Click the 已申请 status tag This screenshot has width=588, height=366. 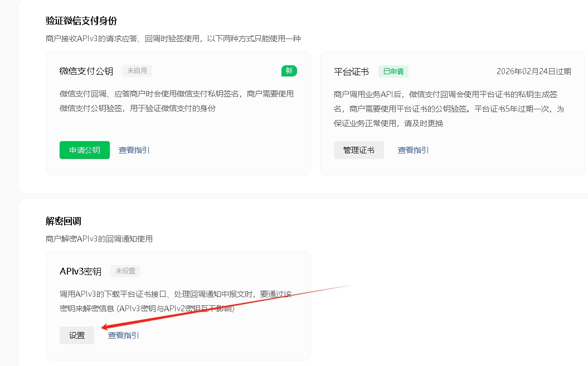(393, 71)
